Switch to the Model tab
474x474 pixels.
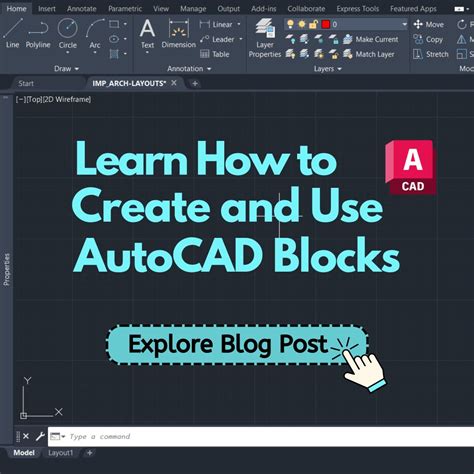[24, 453]
